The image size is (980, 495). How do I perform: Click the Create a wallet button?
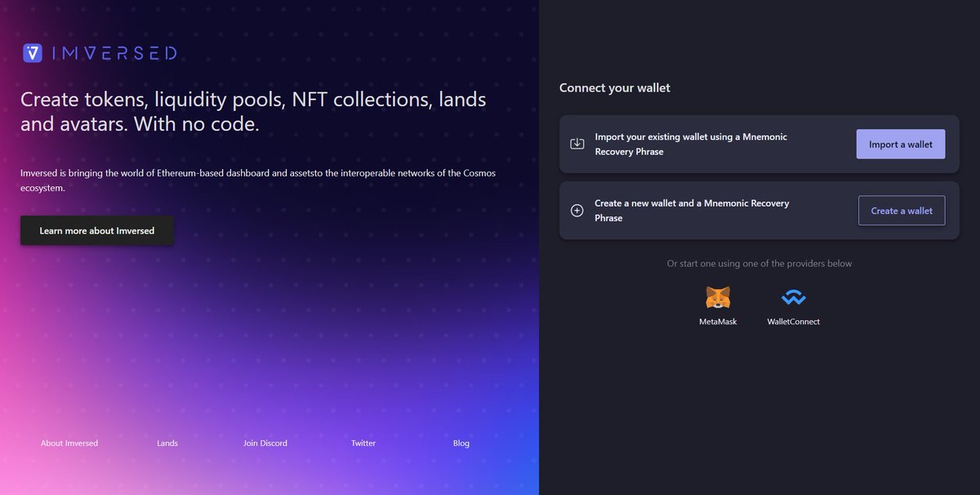tap(902, 211)
